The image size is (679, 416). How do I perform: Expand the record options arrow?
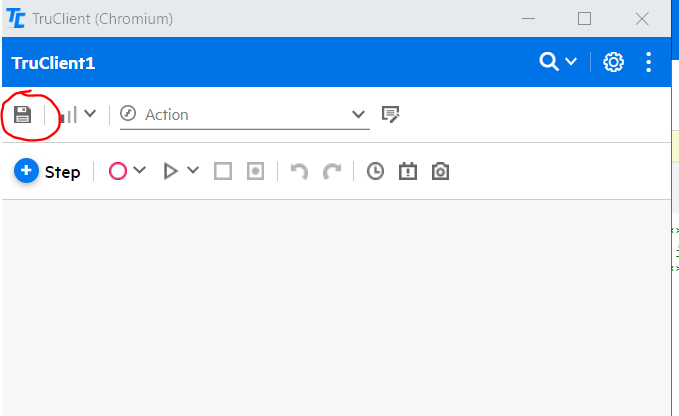click(x=140, y=171)
